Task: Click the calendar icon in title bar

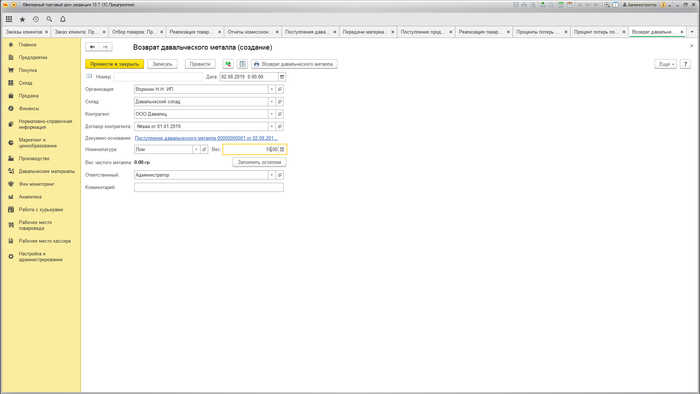Action: 570,5
